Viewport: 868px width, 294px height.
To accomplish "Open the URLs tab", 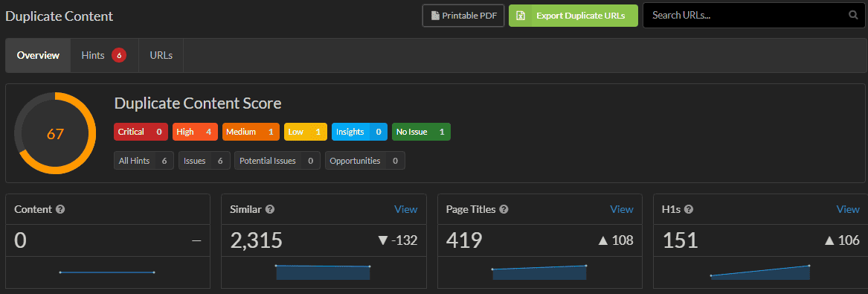I will 161,55.
